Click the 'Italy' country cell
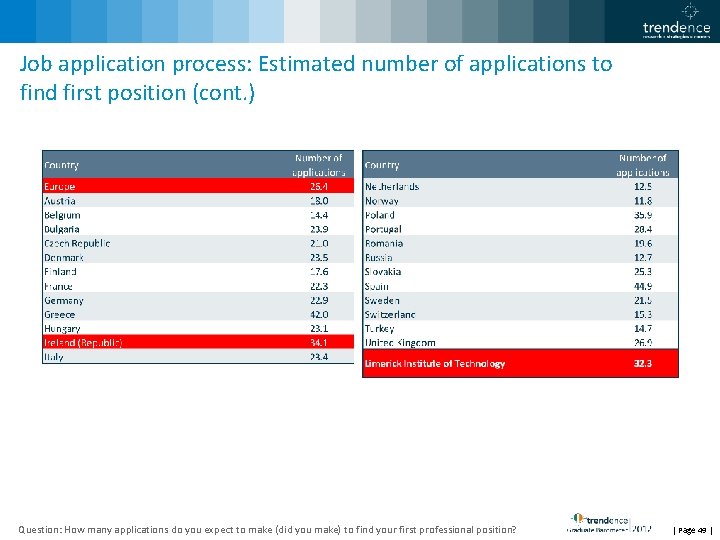Image resolution: width=720 pixels, height=540 pixels. tap(54, 357)
